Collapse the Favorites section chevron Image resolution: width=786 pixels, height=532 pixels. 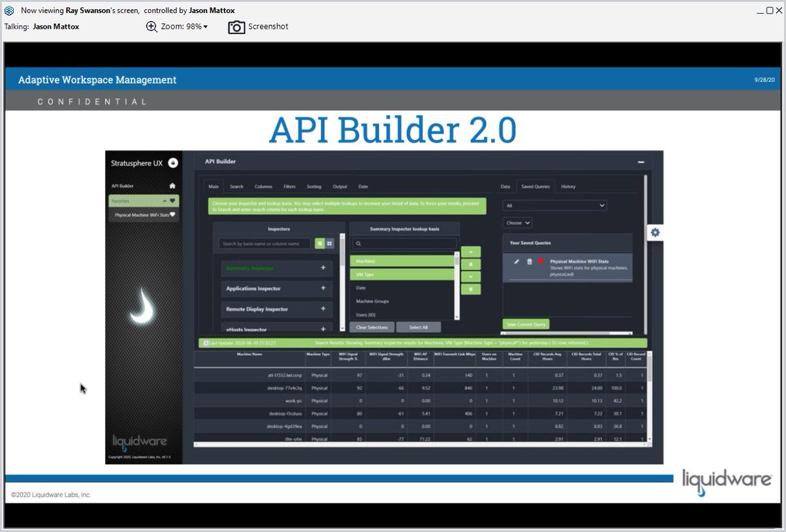click(165, 200)
